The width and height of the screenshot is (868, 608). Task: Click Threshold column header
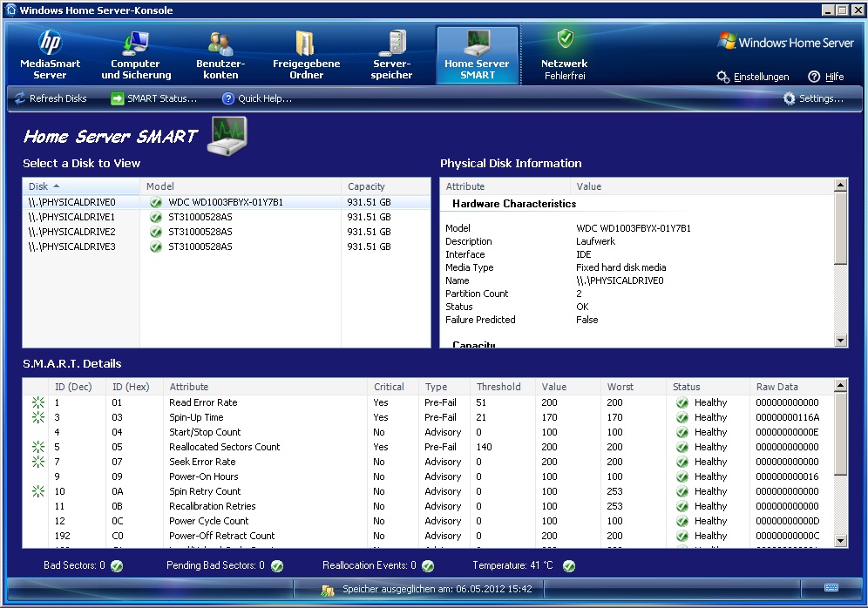tap(502, 387)
